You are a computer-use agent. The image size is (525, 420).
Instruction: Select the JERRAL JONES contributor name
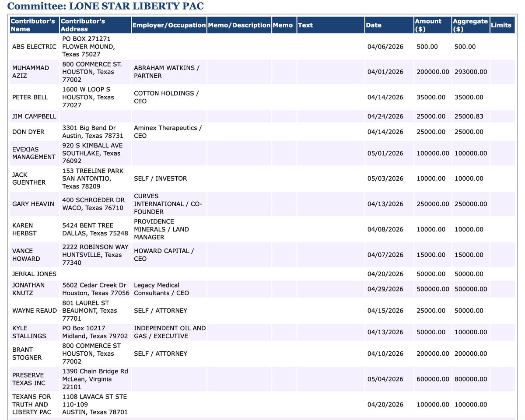pos(34,274)
